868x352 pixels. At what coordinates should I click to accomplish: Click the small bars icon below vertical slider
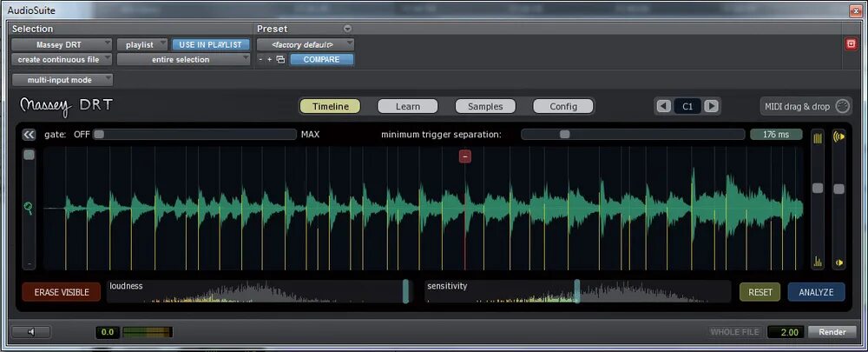pos(818,262)
